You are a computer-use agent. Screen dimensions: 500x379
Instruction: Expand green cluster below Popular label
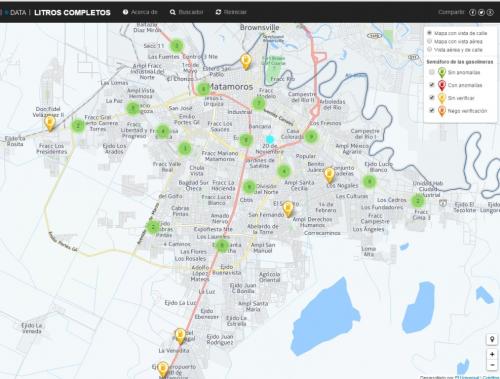284,171
